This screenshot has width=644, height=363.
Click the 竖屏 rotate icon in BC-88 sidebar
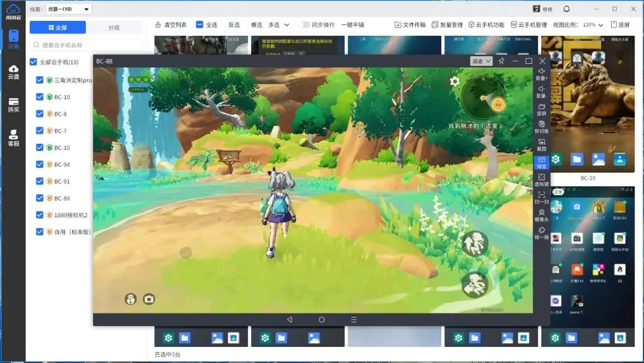541,109
